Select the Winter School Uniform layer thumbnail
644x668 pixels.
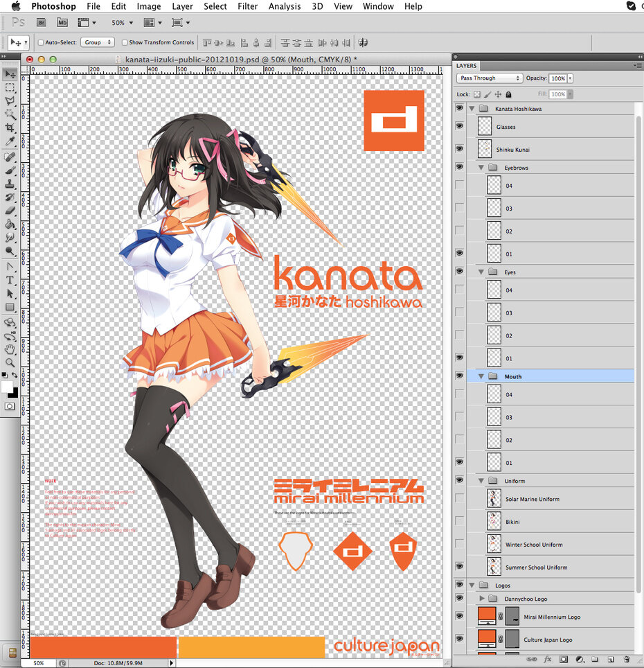click(x=494, y=544)
